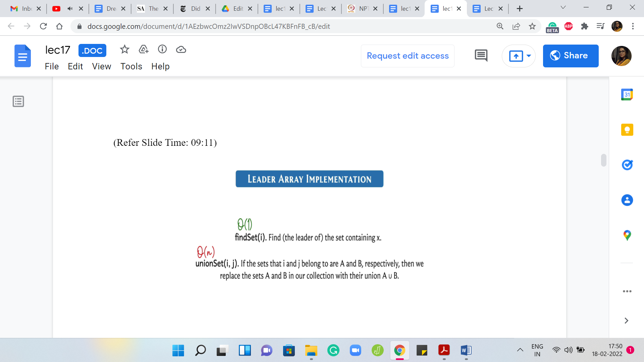Click the Add to Drive icon

tap(144, 50)
